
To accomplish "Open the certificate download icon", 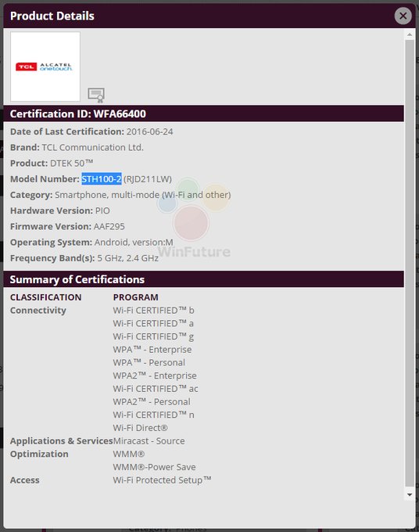I will click(x=96, y=95).
